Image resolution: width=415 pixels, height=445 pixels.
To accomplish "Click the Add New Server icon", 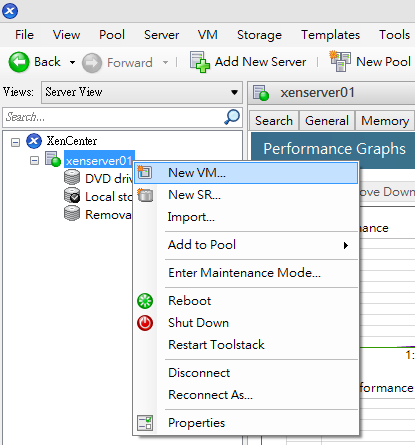I will pyautogui.click(x=200, y=62).
